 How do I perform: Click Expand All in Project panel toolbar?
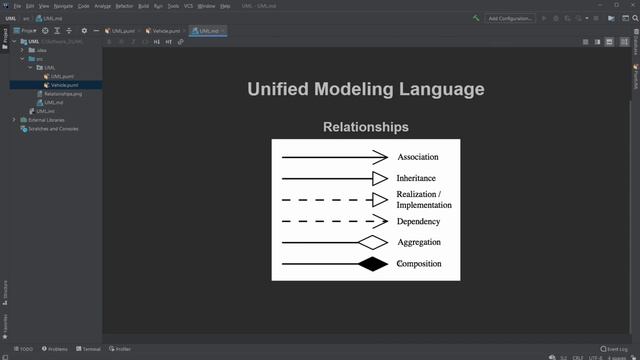tap(57, 31)
